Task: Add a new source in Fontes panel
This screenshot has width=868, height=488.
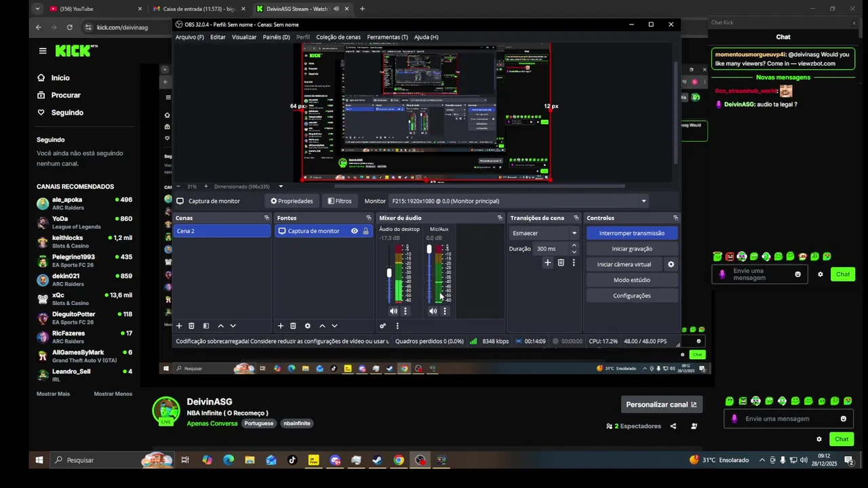Action: pyautogui.click(x=281, y=326)
